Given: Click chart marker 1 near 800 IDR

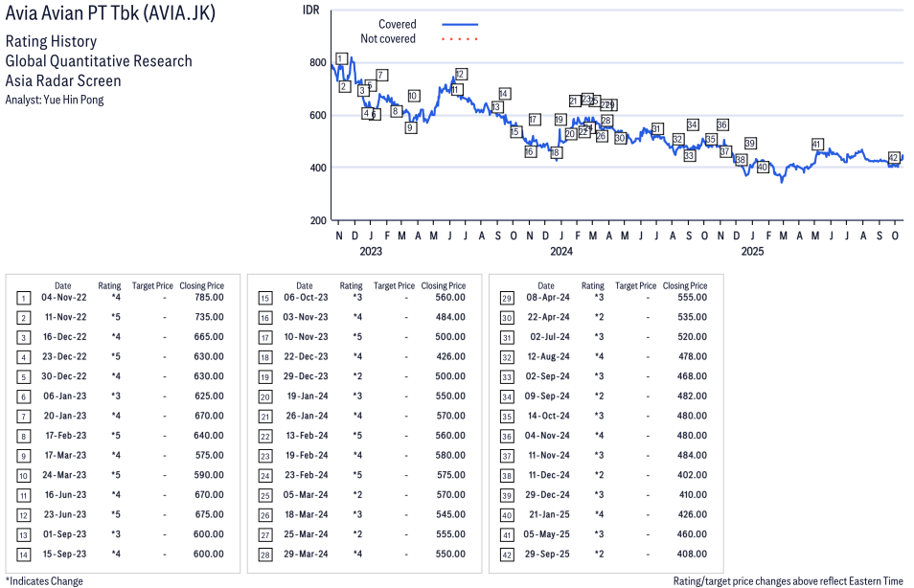Looking at the screenshot, I should 341,58.
